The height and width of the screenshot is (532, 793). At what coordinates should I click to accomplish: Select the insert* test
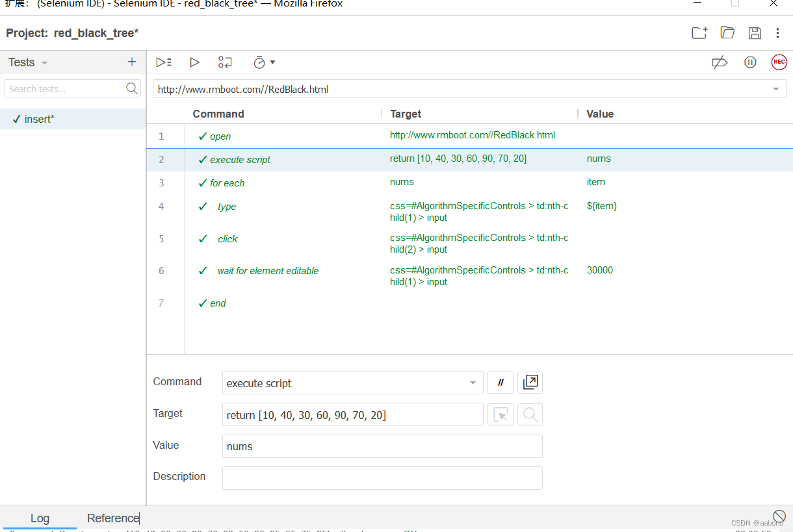[73, 119]
